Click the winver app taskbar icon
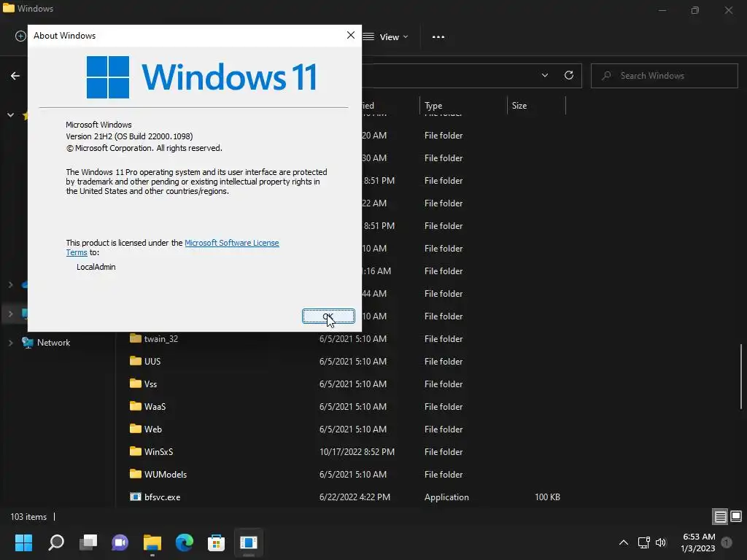The image size is (747, 560). tap(249, 542)
